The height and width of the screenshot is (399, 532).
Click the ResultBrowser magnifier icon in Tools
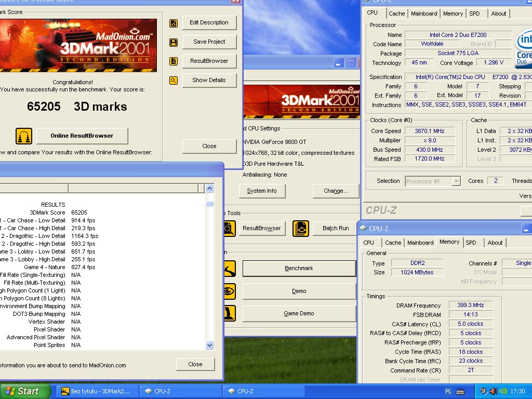[x=230, y=229]
